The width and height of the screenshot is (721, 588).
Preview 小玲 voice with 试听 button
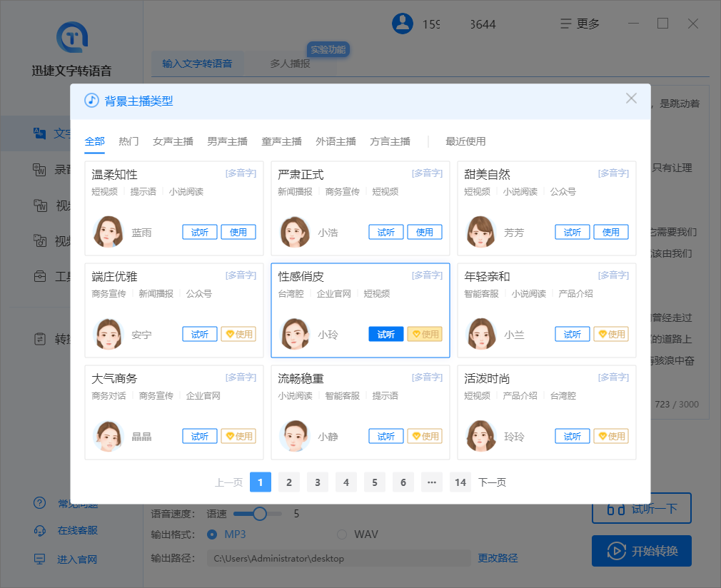pos(385,334)
